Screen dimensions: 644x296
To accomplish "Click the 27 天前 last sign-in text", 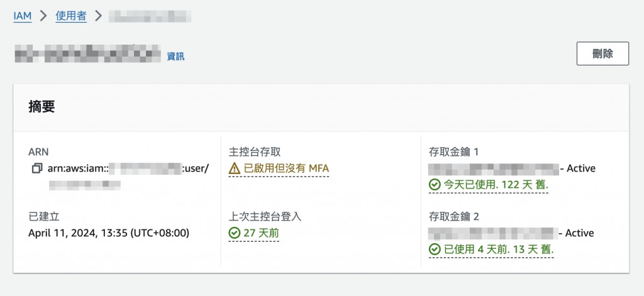I will tap(261, 233).
